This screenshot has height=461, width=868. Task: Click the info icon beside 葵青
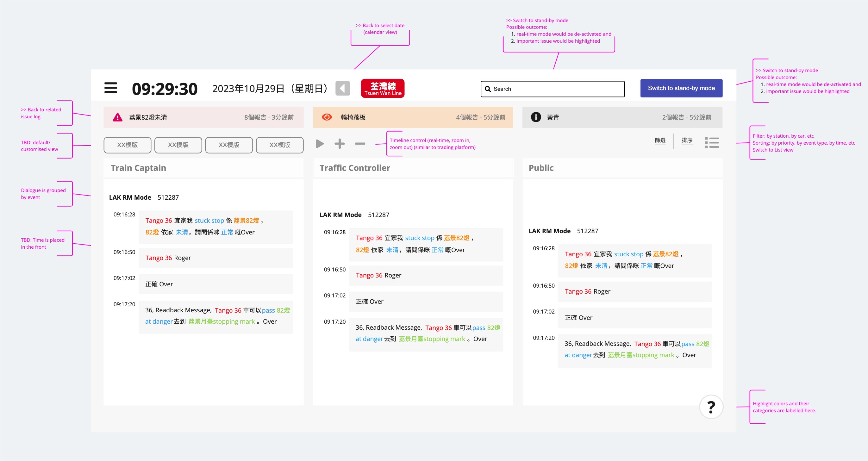click(x=536, y=117)
